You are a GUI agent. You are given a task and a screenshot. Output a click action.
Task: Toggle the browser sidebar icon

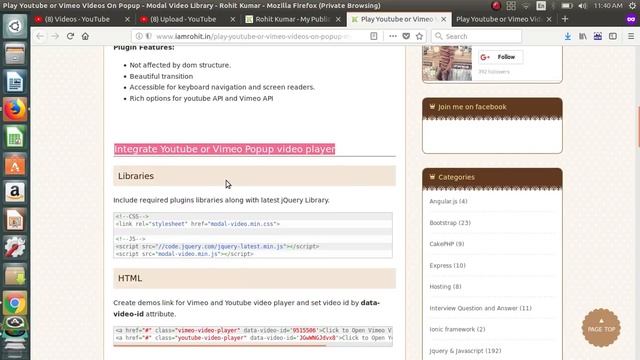pyautogui.click(x=613, y=36)
